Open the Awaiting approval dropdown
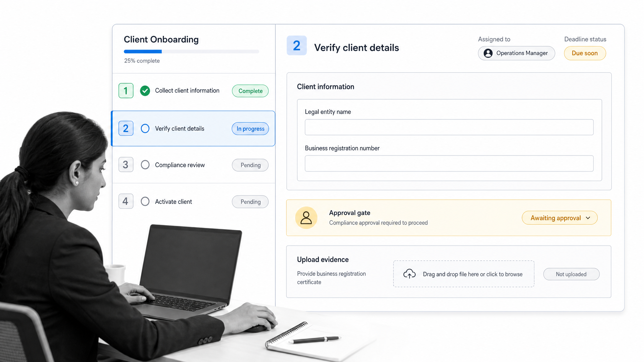Image resolution: width=644 pixels, height=362 pixels. pyautogui.click(x=560, y=218)
